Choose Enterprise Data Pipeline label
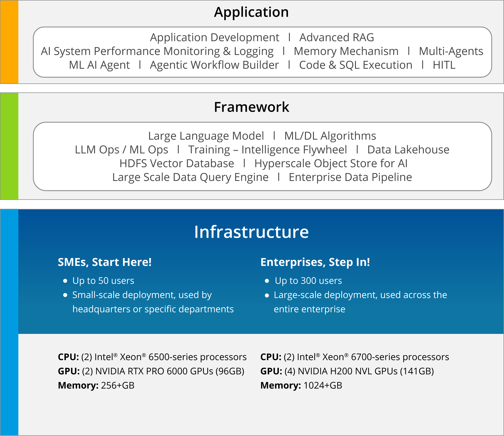504x436 pixels. click(350, 178)
